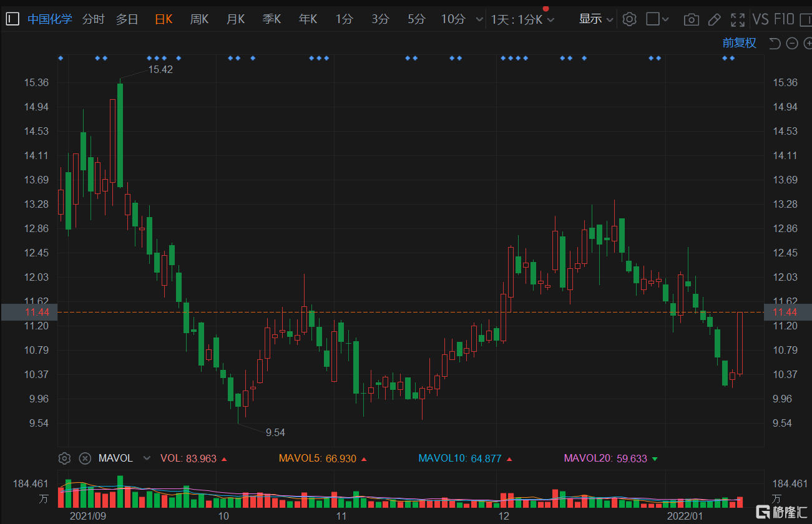This screenshot has width=812, height=524.
Task: Select the 年K yearly chart tab
Action: click(308, 19)
